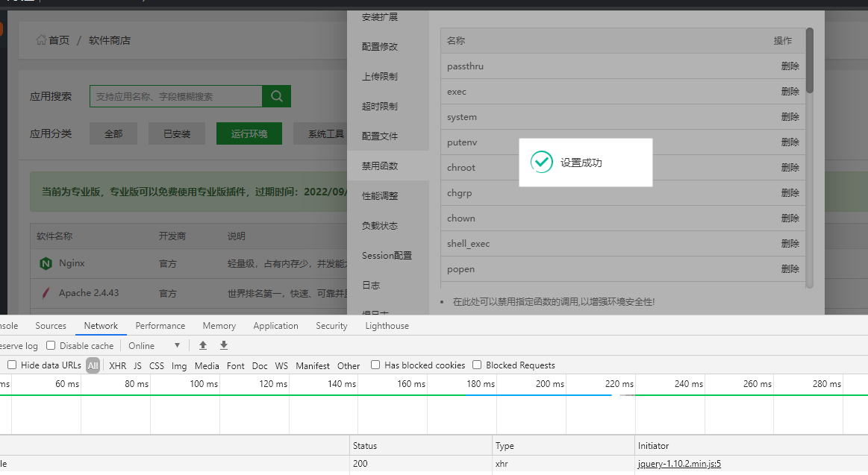Delete the passthru disabled function
This screenshot has height=475, width=868.
click(790, 66)
